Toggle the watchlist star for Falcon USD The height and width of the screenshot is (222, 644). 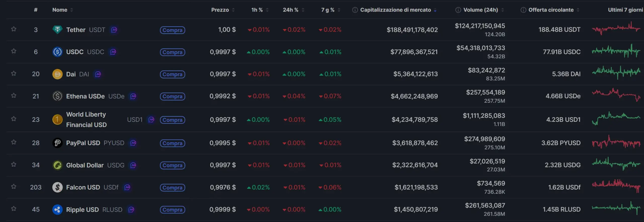(14, 187)
